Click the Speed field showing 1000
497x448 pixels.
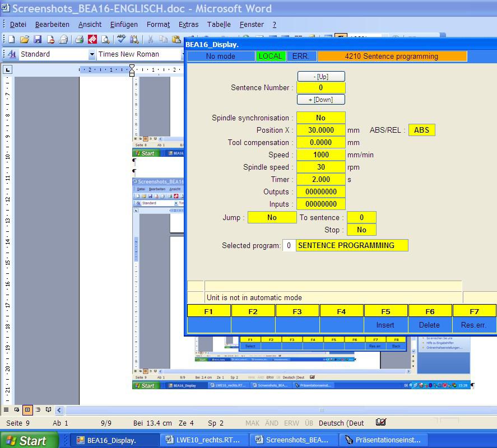coord(321,155)
